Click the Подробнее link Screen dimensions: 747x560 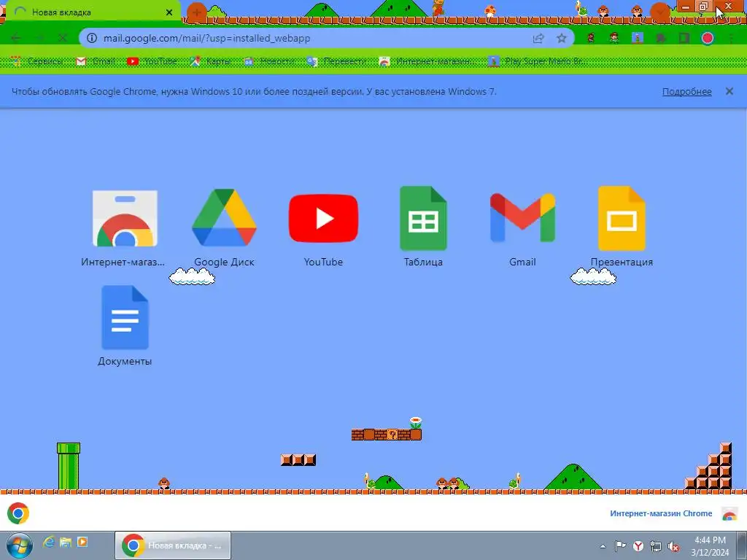[x=686, y=91]
